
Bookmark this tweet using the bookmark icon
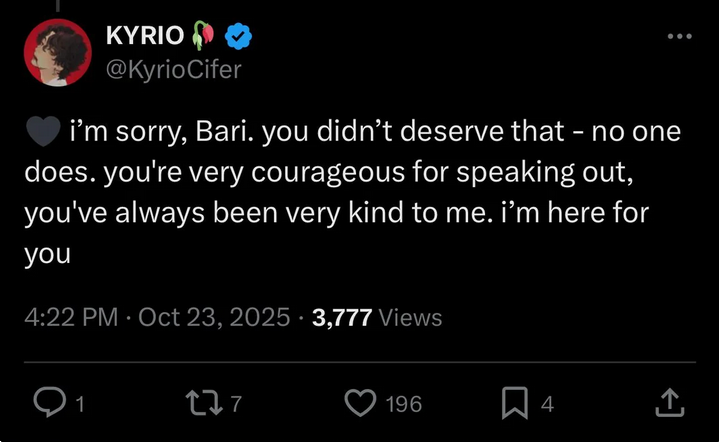[x=514, y=403]
